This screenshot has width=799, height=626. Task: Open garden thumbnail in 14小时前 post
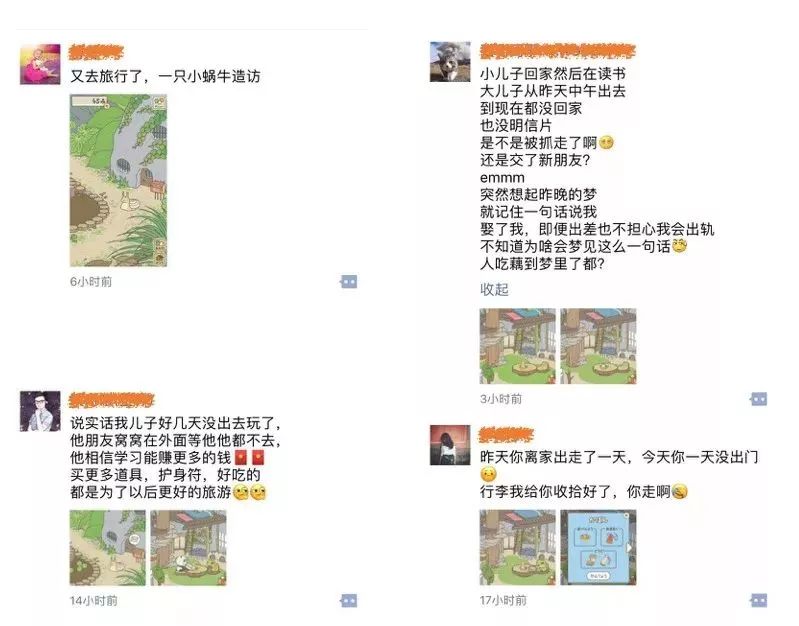(x=108, y=548)
